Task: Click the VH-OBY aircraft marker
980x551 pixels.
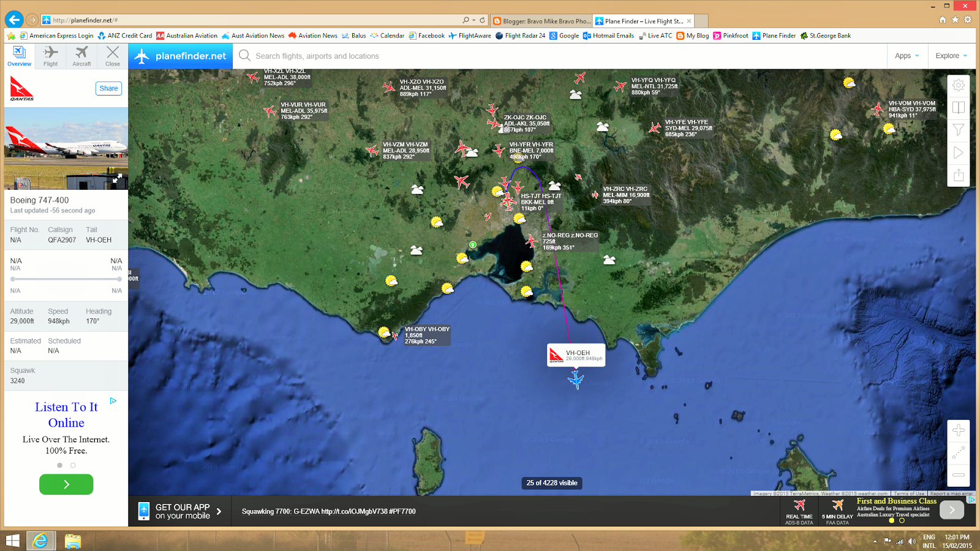Action: tap(395, 335)
